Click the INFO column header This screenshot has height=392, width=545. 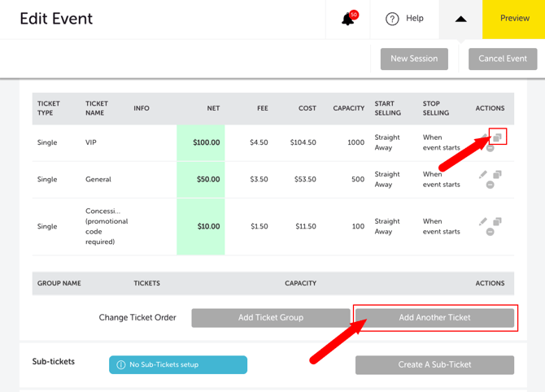142,108
